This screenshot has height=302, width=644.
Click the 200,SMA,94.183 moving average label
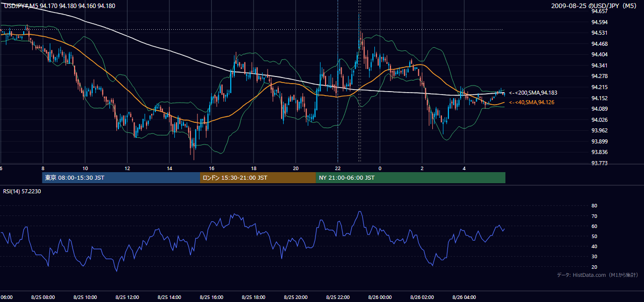(x=533, y=93)
